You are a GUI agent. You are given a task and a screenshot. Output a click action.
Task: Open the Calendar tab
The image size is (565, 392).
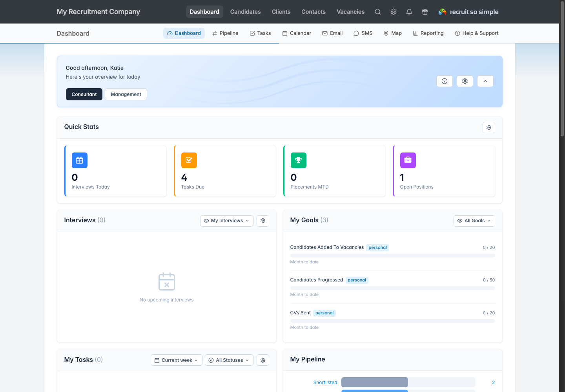(x=297, y=33)
